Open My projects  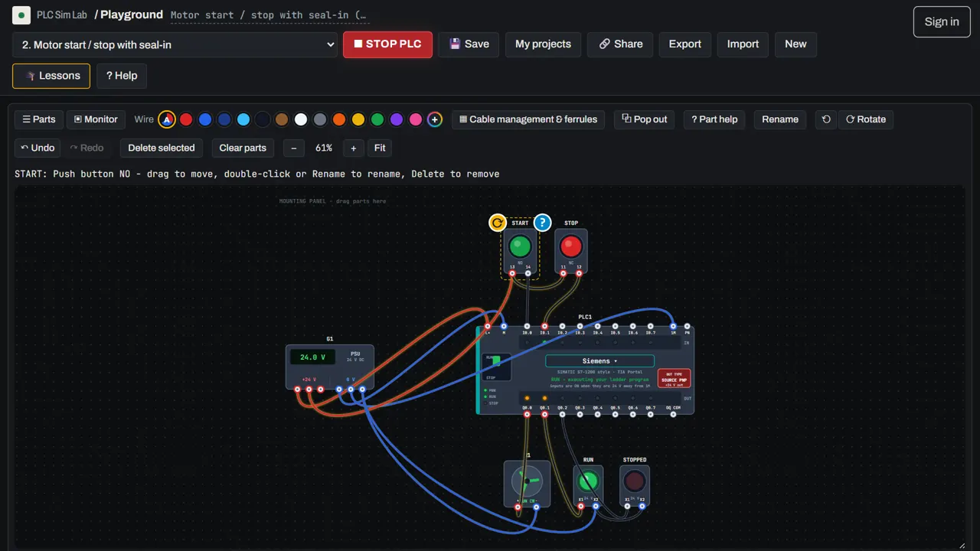tap(543, 44)
